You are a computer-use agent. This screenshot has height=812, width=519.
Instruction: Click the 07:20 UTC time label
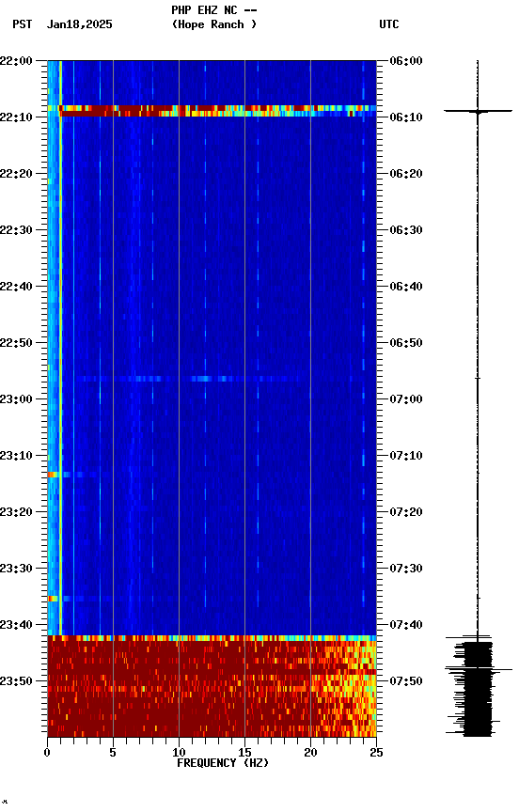tap(406, 512)
